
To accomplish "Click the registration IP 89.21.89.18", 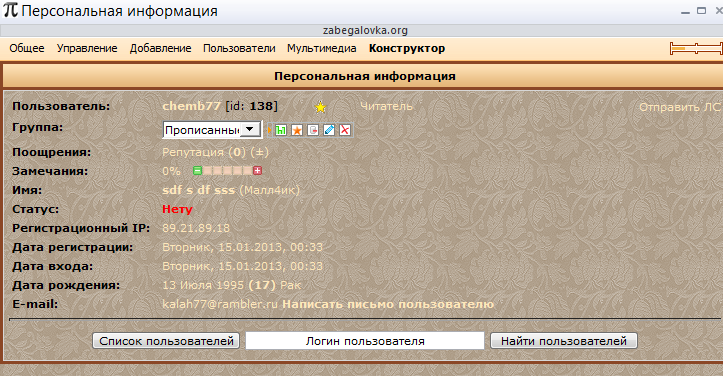I will click(196, 228).
